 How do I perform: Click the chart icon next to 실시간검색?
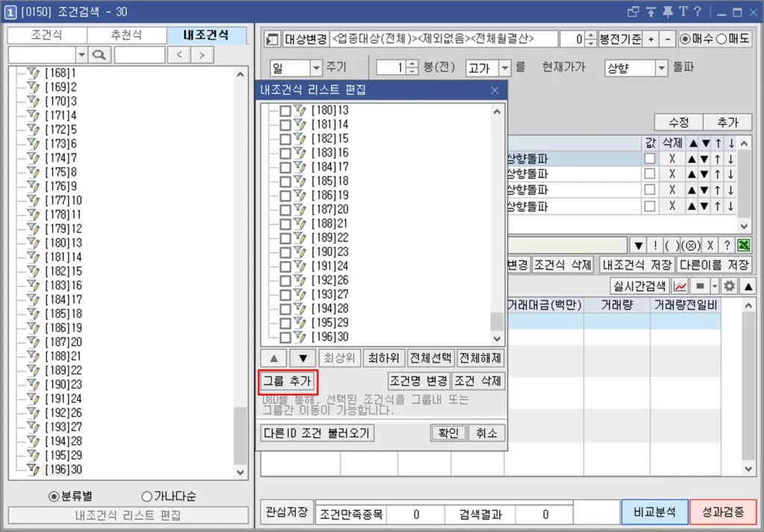point(680,286)
